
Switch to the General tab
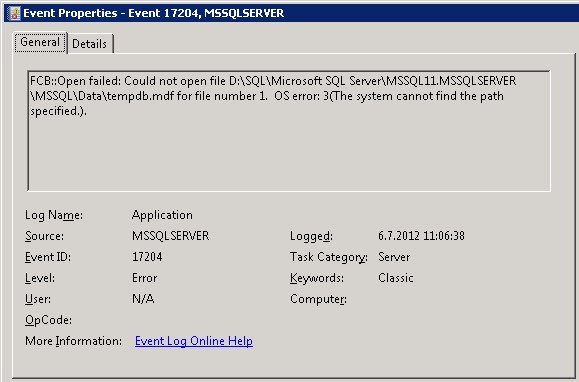click(x=40, y=42)
